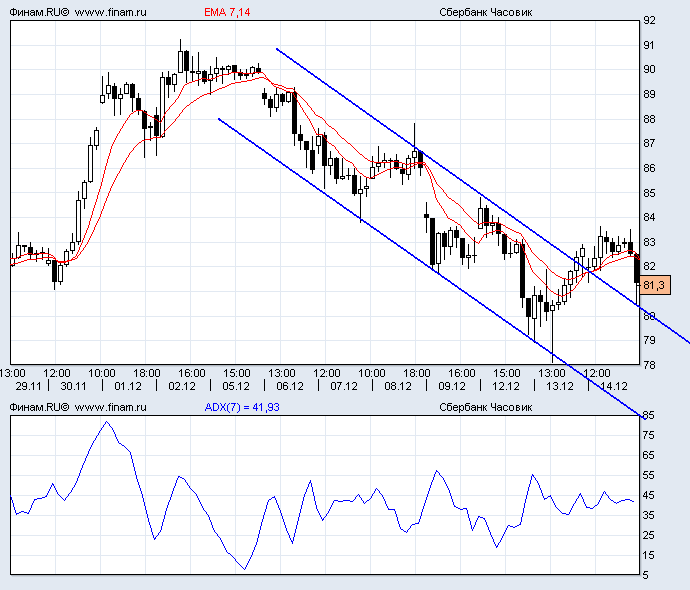The width and height of the screenshot is (690, 590).
Task: Click ADX axis value 25
Action: [648, 535]
